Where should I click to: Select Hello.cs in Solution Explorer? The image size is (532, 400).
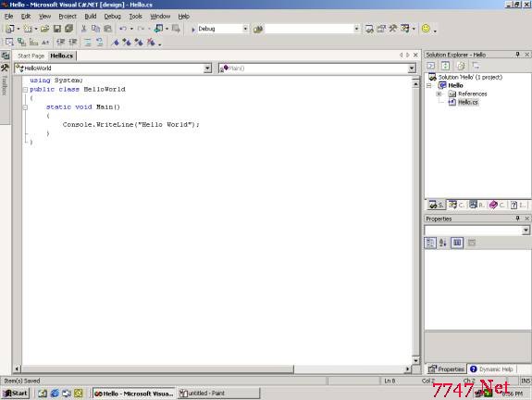point(468,102)
